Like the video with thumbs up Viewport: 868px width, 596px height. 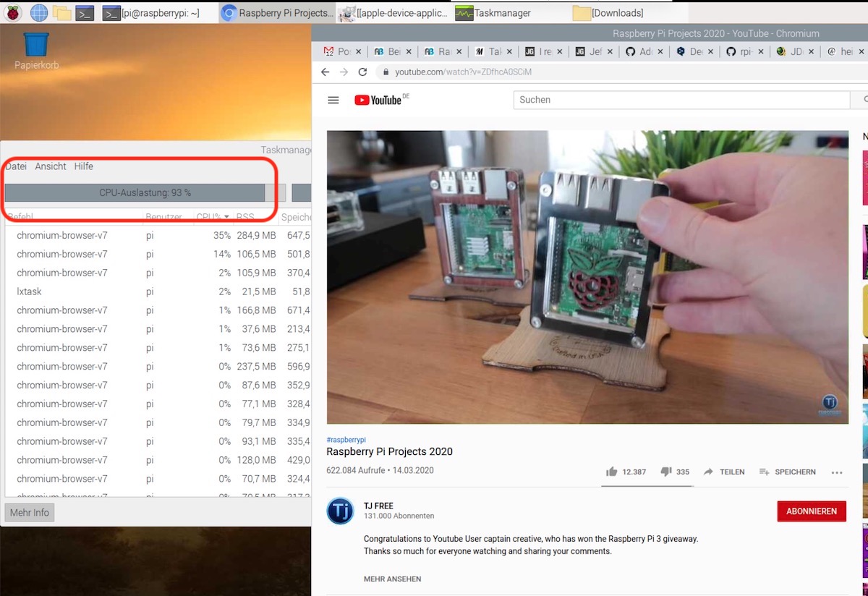click(612, 472)
